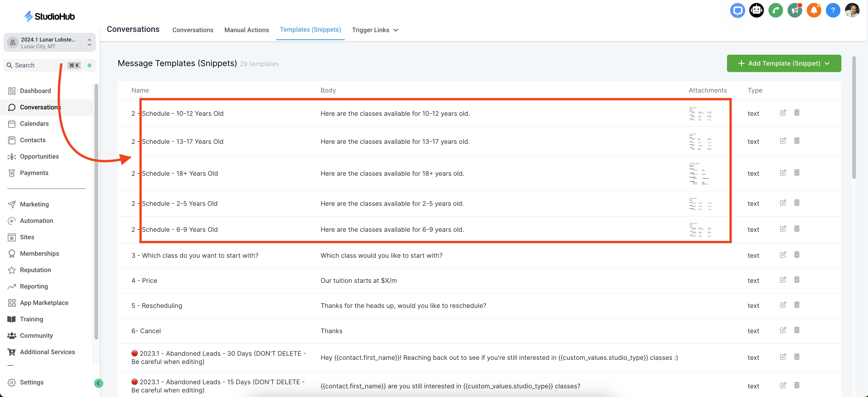Click the page's vertical scrollbar
This screenshot has width=868, height=397.
coord(854,118)
